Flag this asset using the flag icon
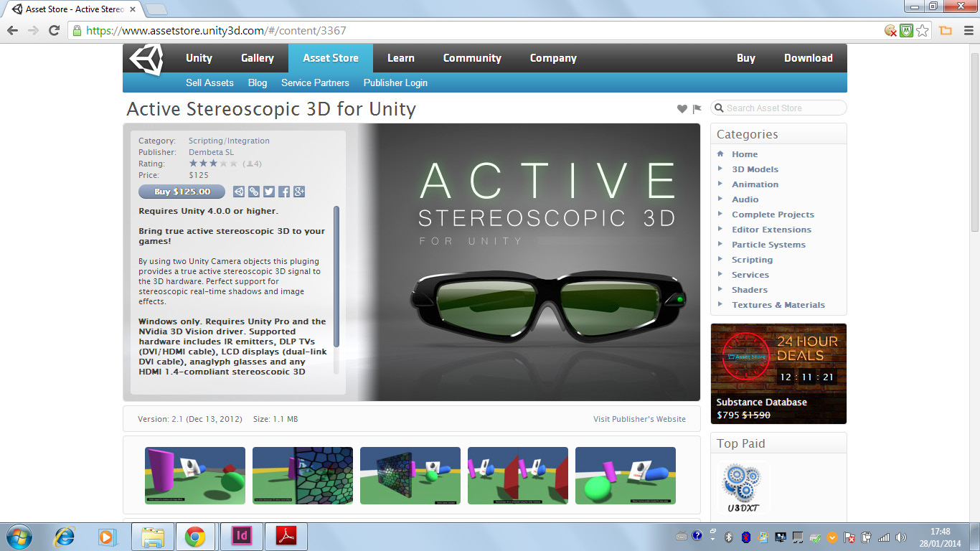Image resolution: width=980 pixels, height=551 pixels. (x=697, y=109)
